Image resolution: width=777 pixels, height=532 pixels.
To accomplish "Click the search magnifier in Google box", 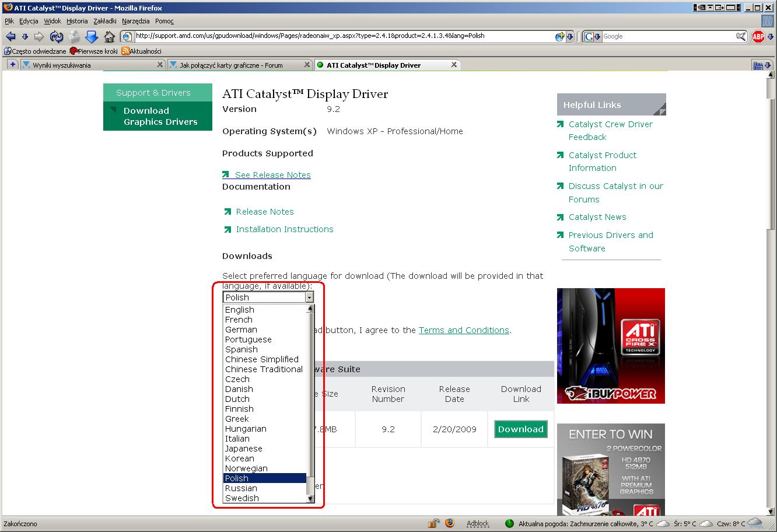I will point(741,36).
